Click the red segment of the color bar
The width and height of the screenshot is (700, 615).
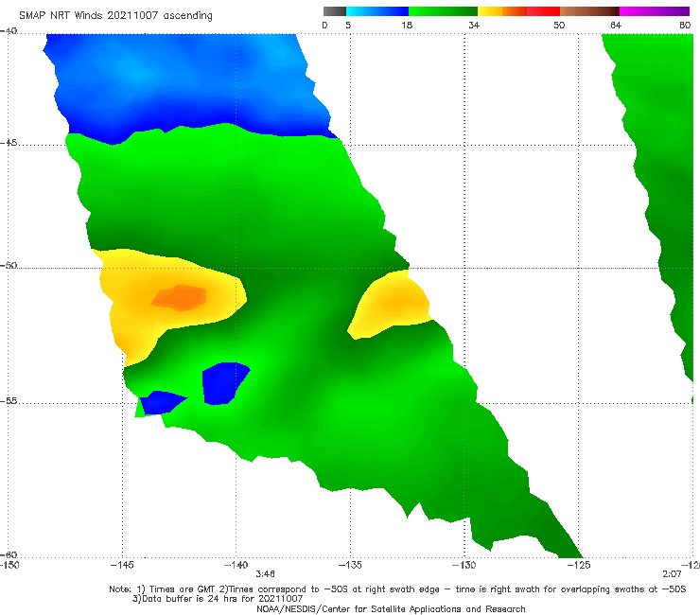[543, 11]
